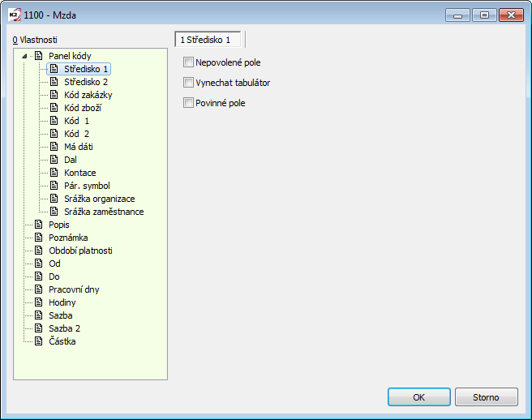The height and width of the screenshot is (420, 532).
Task: Cancel with the Storno button
Action: 487,397
